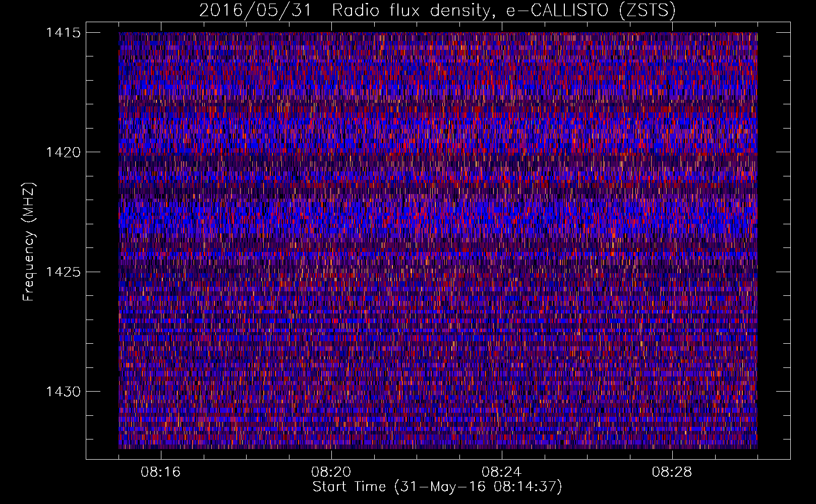
Task: Click the '08:20' time tick label
Action: (x=331, y=472)
